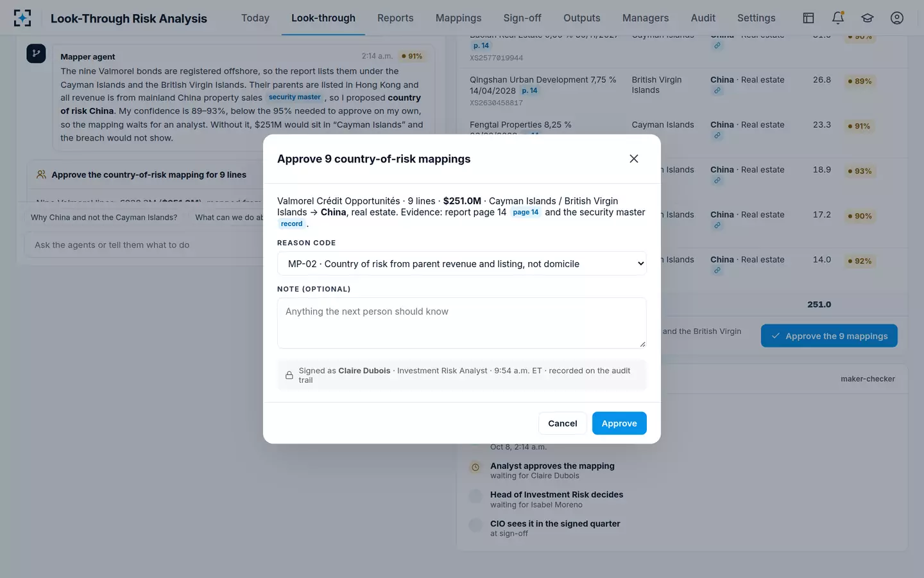
Task: Select the Look-through tab
Action: [x=323, y=18]
